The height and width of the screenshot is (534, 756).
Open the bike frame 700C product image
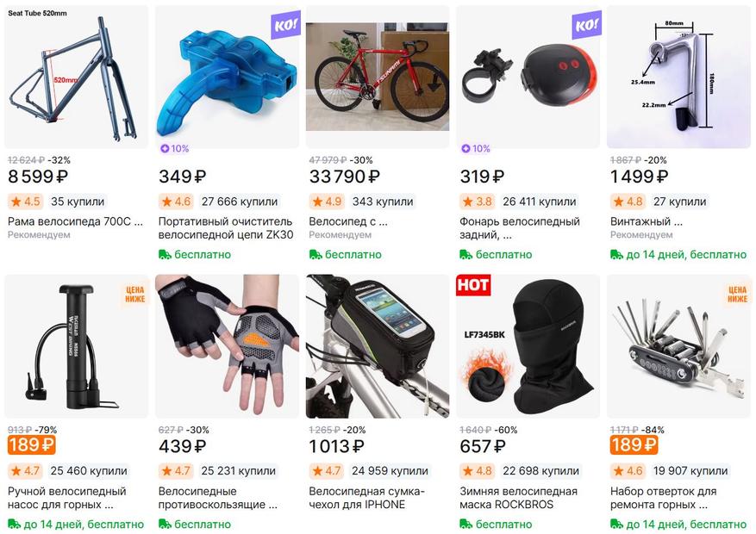(77, 77)
